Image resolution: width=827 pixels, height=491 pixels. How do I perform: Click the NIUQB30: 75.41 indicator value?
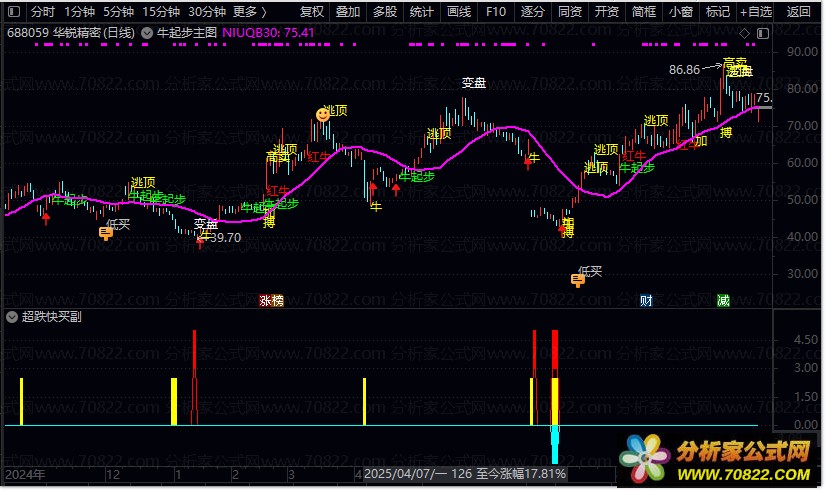[268, 33]
